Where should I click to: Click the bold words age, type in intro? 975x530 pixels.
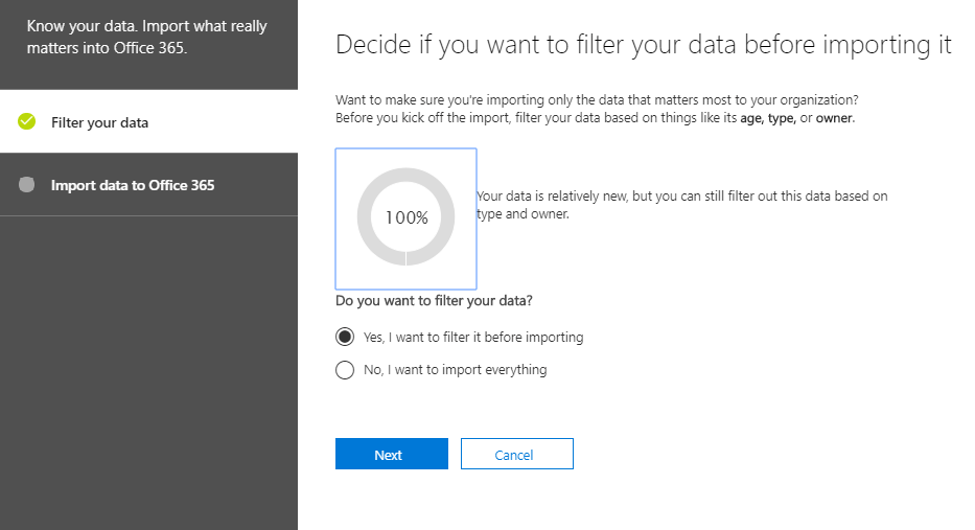(767, 118)
